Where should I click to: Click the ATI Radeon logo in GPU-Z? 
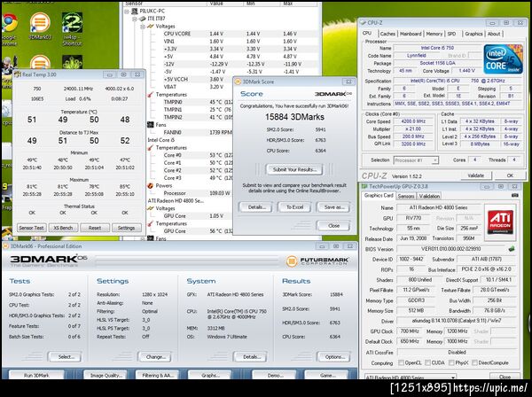[x=500, y=222]
